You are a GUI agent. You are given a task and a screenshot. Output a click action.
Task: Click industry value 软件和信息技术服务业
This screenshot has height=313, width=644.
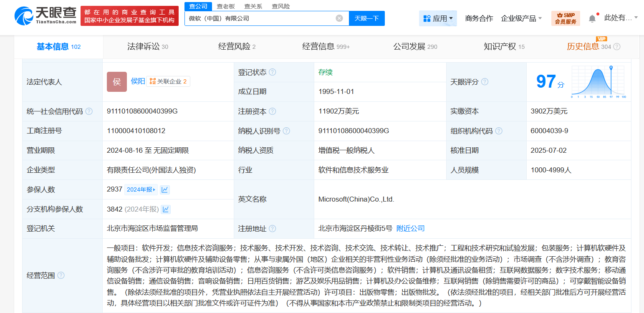point(354,170)
